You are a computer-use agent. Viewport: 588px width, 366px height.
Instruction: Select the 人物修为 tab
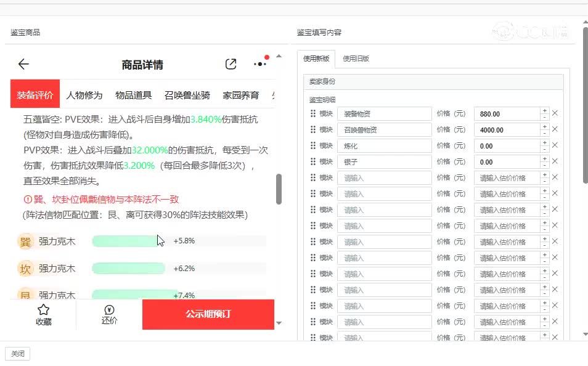(x=84, y=95)
